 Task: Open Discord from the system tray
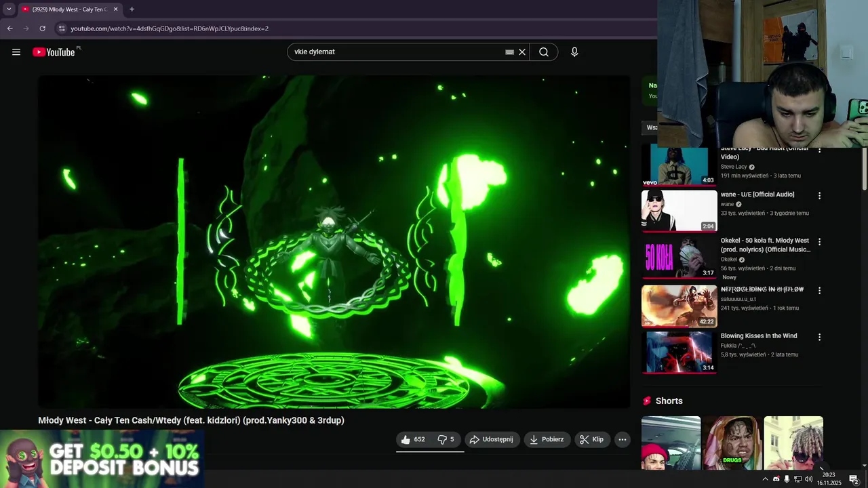coord(776,479)
